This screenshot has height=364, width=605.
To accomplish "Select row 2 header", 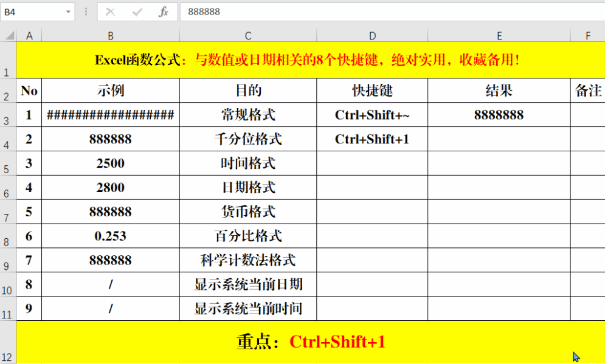I will click(8, 91).
